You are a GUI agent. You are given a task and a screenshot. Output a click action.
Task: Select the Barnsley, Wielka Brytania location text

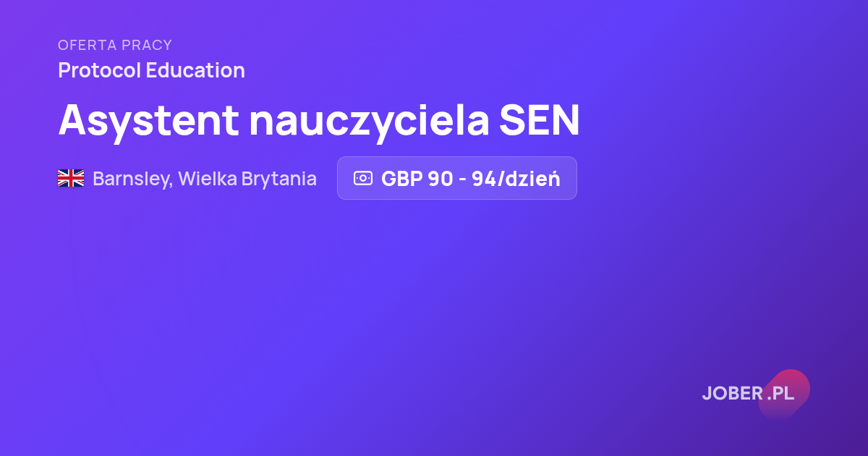point(205,179)
